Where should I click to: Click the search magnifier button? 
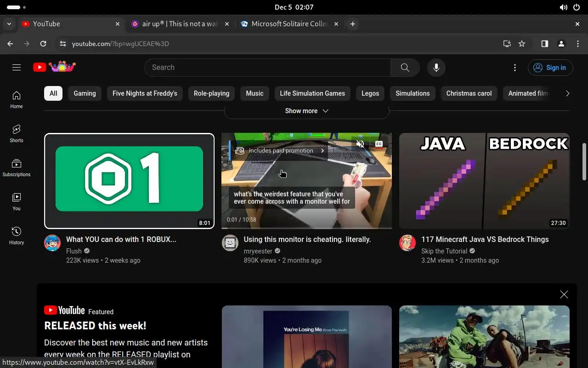coord(405,68)
